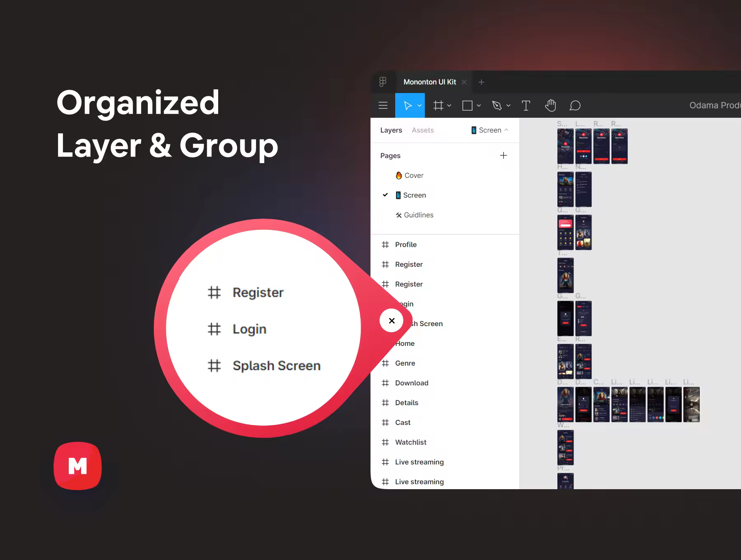The image size is (741, 560).
Task: Activate the Hand tool
Action: click(x=550, y=106)
